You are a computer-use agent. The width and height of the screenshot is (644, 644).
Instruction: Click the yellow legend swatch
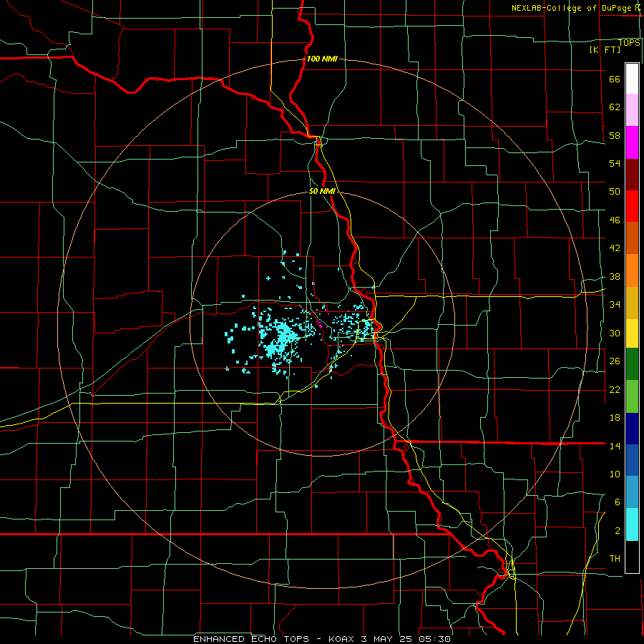[x=632, y=333]
